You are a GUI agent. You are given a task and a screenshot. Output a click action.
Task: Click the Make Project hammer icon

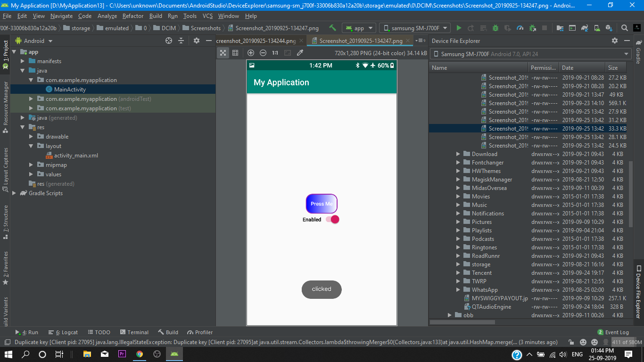(333, 28)
